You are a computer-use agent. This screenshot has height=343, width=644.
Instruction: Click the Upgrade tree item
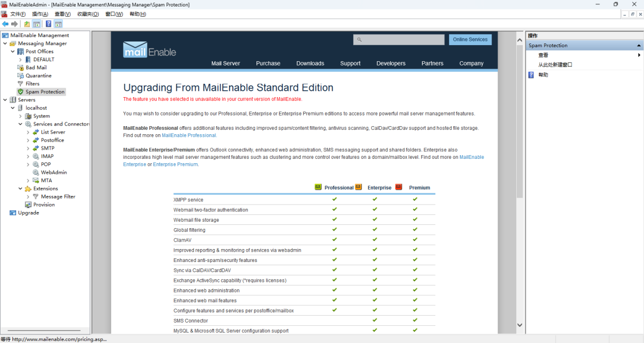coord(28,213)
